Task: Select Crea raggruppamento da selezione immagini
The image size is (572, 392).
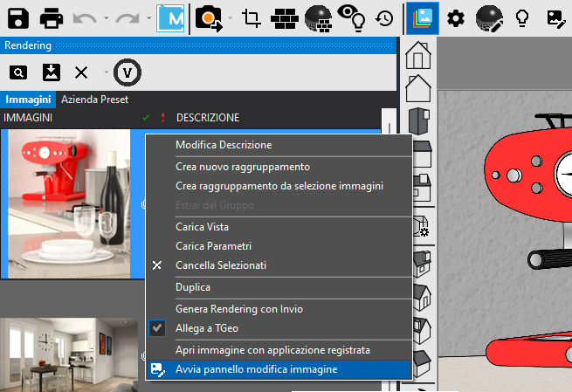Action: tap(279, 186)
